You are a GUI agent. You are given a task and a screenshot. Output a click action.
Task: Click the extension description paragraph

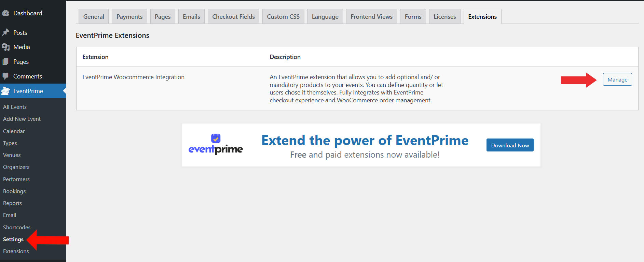(x=356, y=88)
